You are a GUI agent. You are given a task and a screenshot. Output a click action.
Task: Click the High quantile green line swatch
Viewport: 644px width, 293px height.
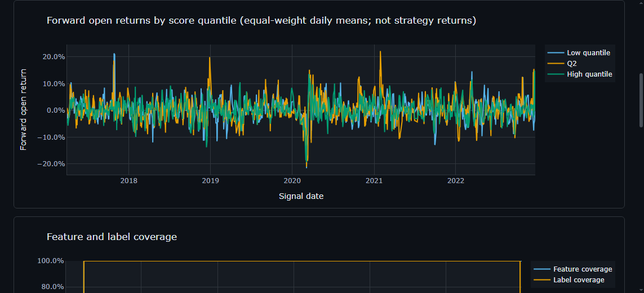[x=556, y=74]
